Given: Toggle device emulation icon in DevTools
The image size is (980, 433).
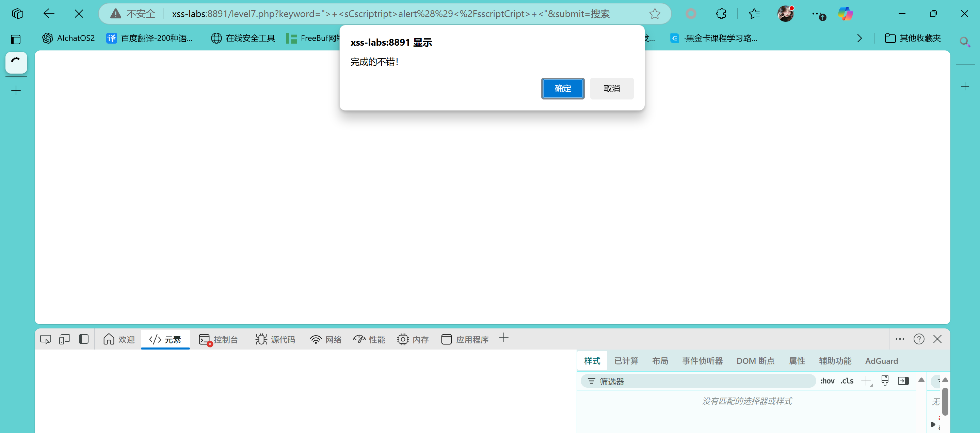Looking at the screenshot, I should tap(65, 339).
